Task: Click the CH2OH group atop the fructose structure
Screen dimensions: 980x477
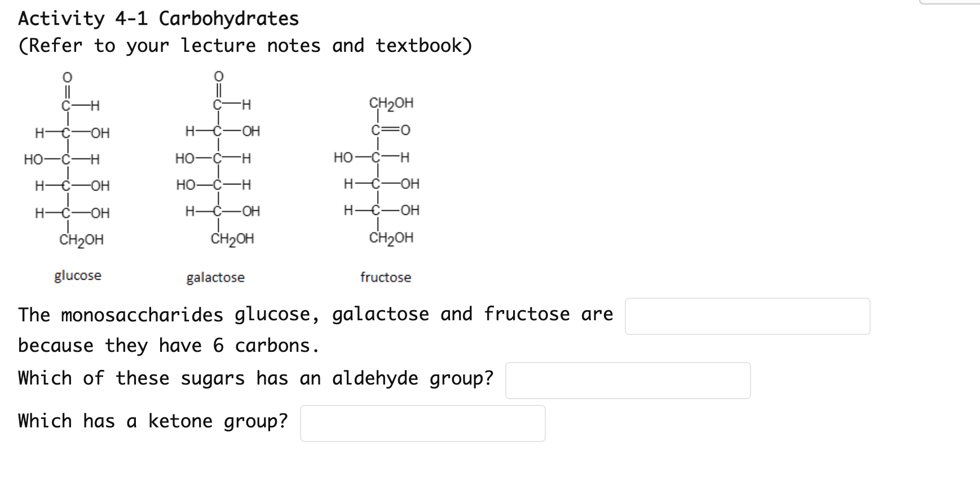Action: pos(391,103)
